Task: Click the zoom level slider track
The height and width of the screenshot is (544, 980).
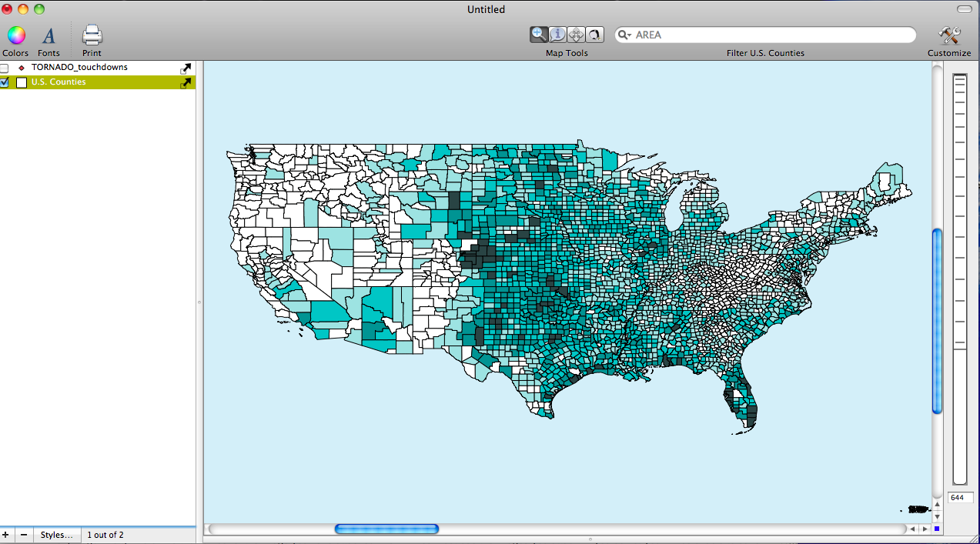Action: (959, 416)
